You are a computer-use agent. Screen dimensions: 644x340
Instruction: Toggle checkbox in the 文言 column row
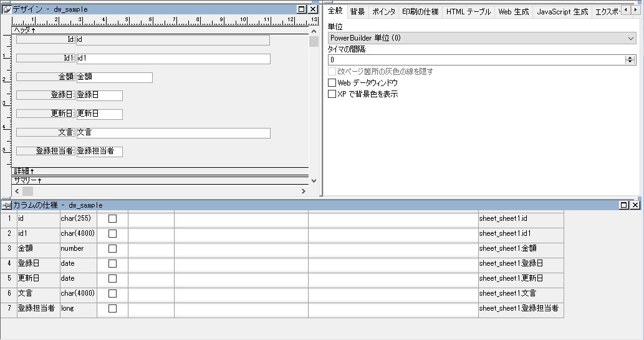(x=113, y=294)
